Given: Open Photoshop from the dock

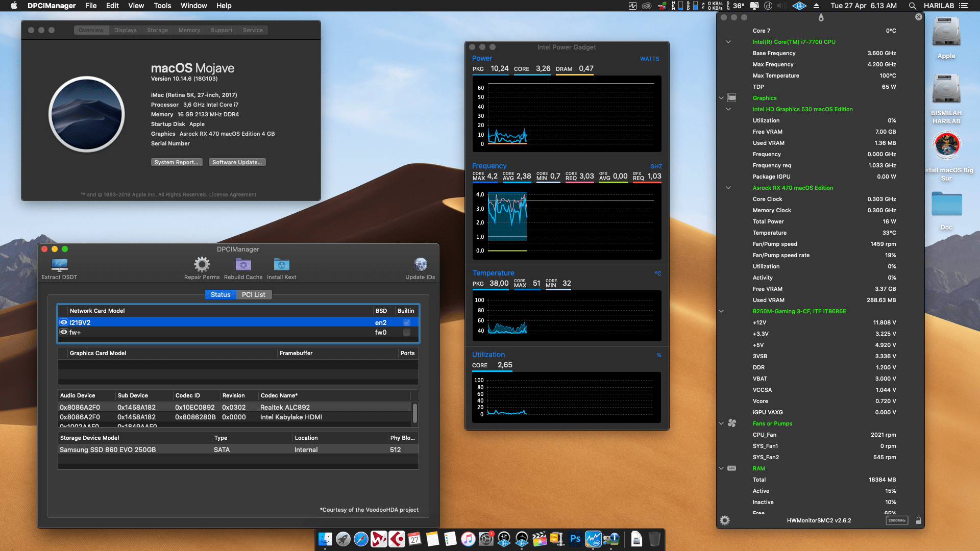Looking at the screenshot, I should tap(575, 539).
